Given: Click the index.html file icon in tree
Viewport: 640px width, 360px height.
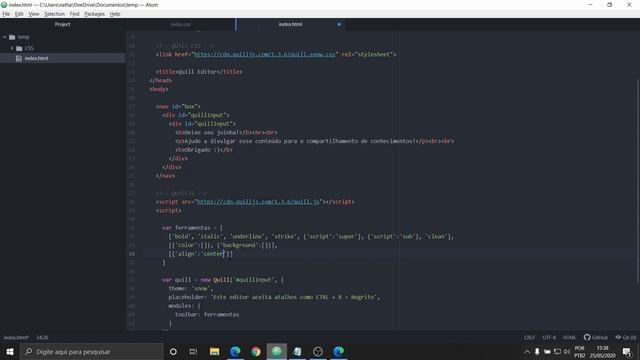Looking at the screenshot, I should coord(19,58).
